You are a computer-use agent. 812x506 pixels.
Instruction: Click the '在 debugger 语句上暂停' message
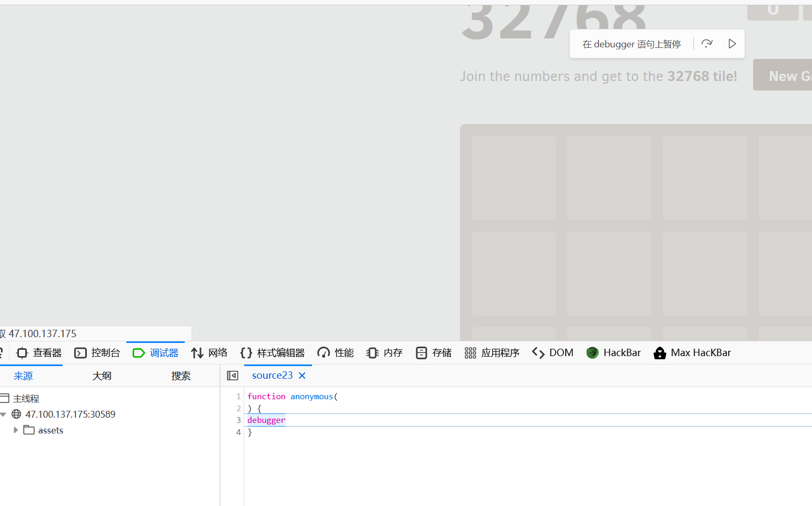click(x=631, y=44)
